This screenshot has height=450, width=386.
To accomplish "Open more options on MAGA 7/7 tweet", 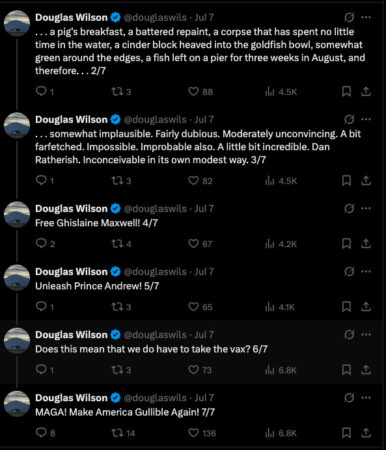I will [x=366, y=397].
